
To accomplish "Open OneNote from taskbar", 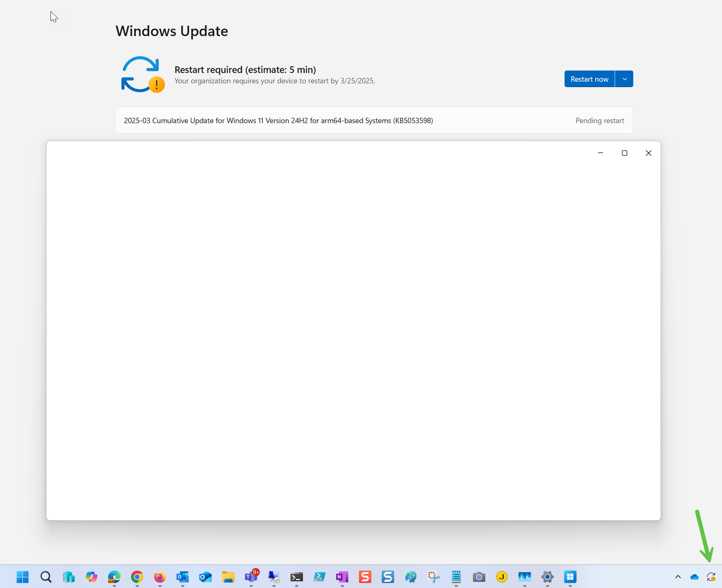I will [342, 577].
